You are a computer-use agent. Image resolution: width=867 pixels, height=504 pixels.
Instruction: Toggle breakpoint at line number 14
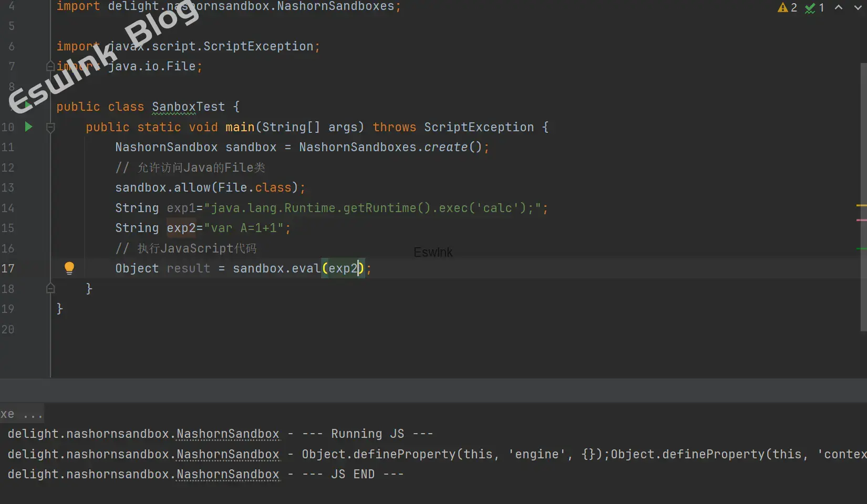tap(8, 208)
